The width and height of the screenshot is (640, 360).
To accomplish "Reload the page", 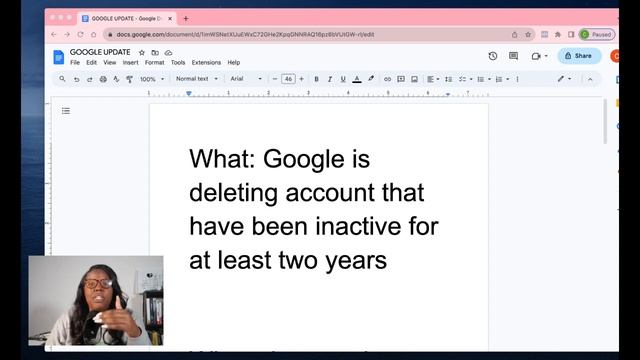I will click(80, 34).
